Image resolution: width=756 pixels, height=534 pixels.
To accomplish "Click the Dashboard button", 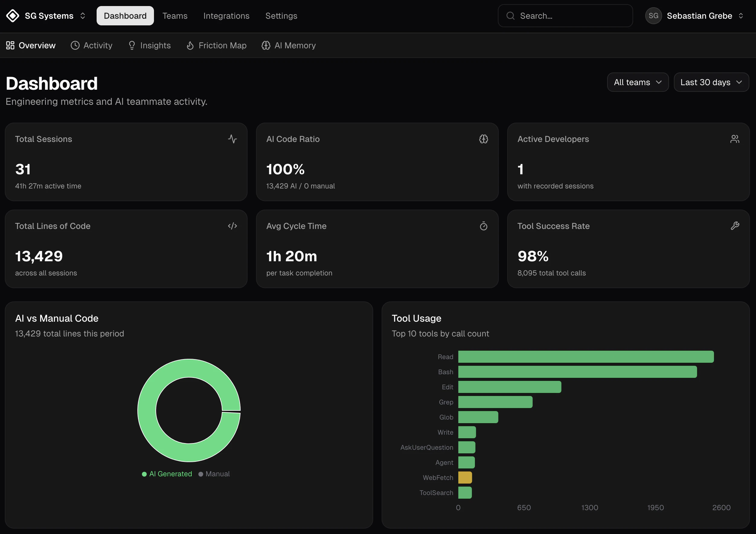I will point(125,15).
